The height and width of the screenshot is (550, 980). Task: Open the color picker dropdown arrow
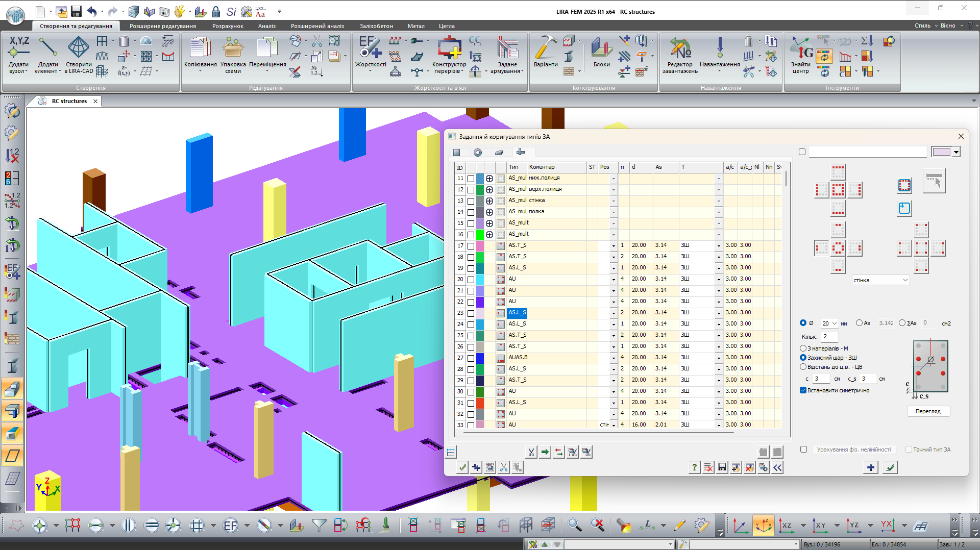956,152
